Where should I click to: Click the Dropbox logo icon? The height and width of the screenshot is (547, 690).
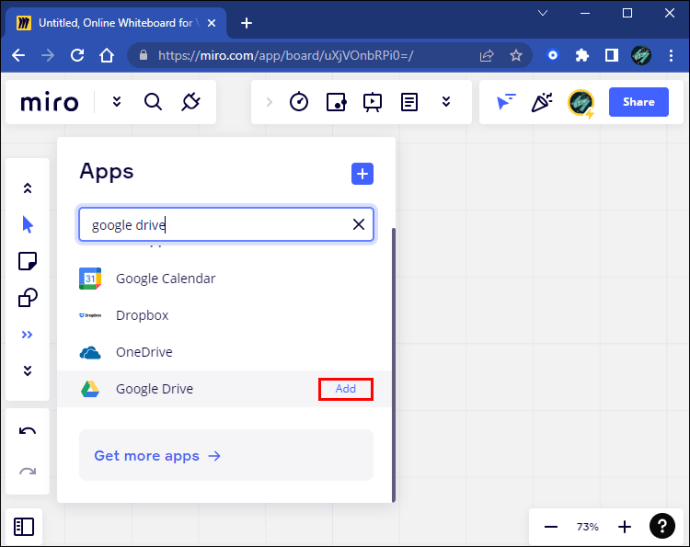pyautogui.click(x=90, y=315)
